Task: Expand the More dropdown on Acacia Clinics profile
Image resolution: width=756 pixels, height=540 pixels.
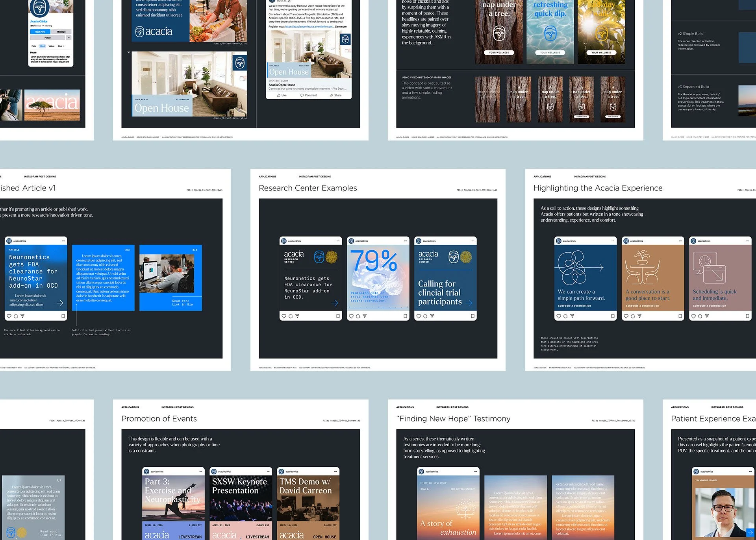Action: (61, 46)
